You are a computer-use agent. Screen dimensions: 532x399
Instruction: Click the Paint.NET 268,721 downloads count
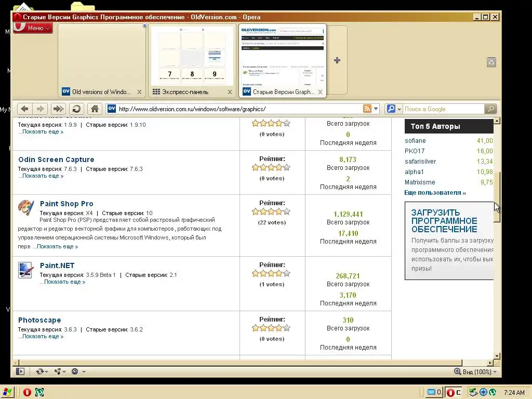(348, 276)
